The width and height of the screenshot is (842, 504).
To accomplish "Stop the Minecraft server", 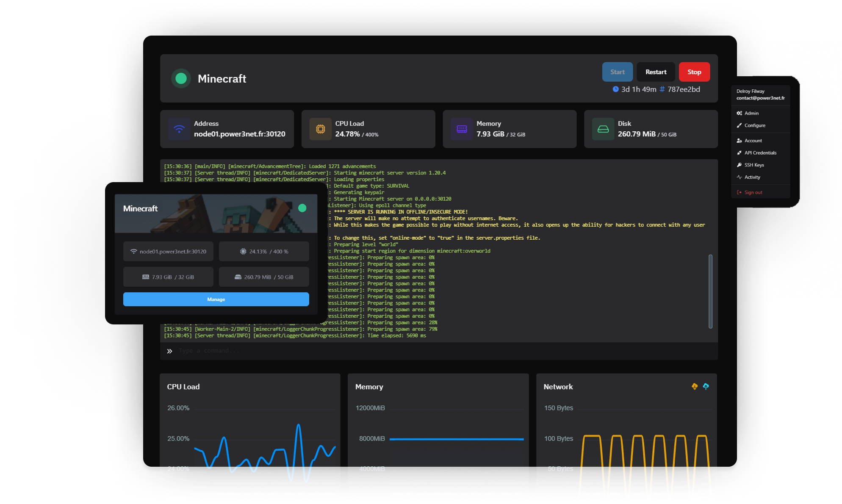I will click(694, 72).
